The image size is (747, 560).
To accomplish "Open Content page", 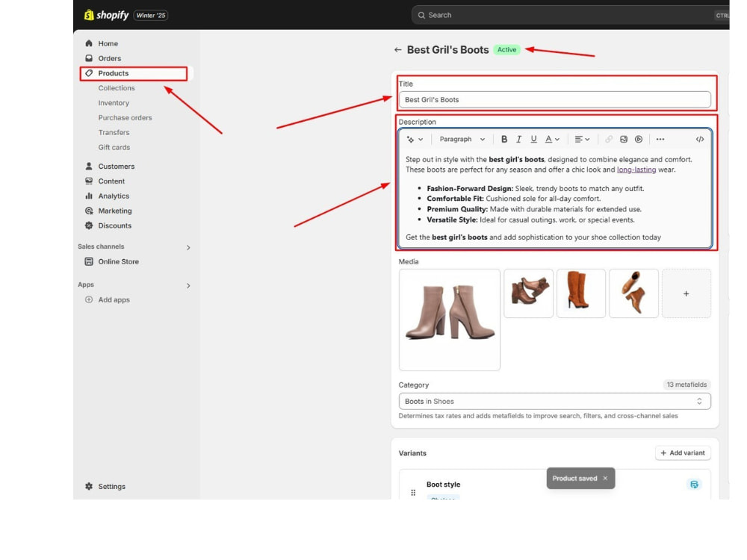I will (x=111, y=181).
